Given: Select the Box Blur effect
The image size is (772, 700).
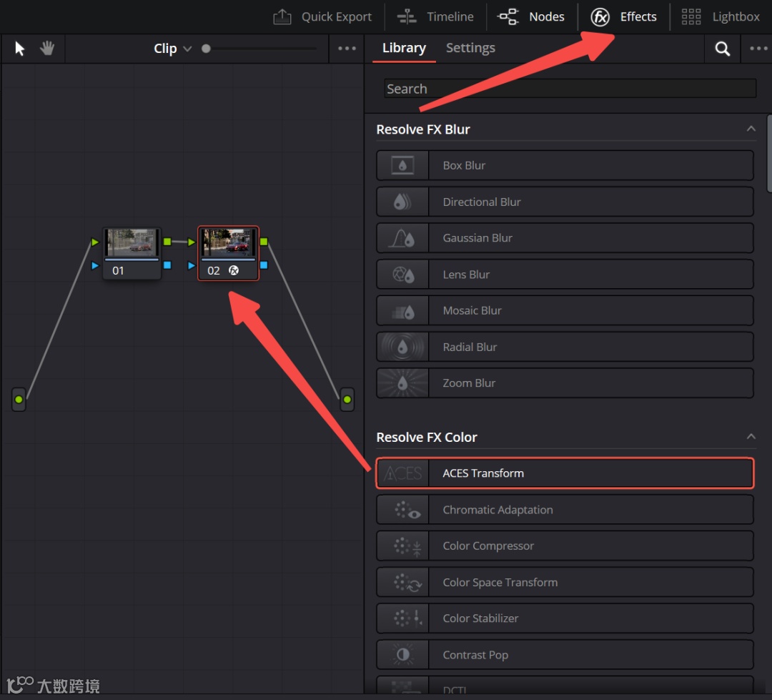Looking at the screenshot, I should (x=565, y=165).
